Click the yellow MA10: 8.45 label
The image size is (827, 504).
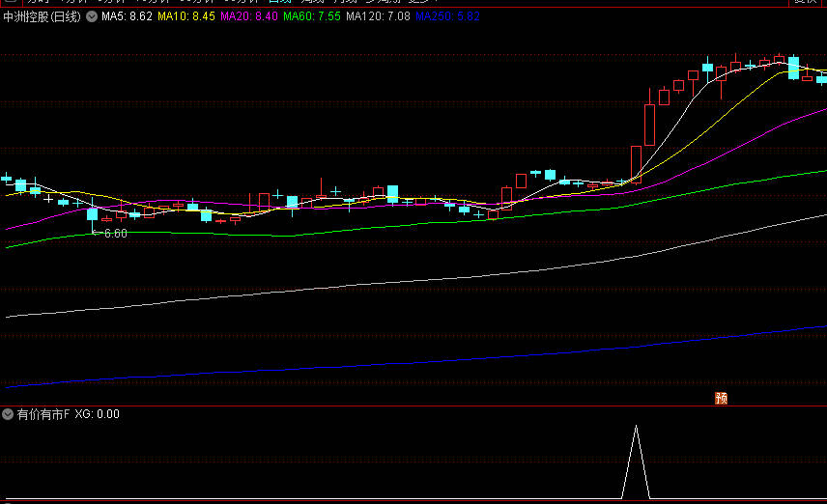(x=186, y=16)
